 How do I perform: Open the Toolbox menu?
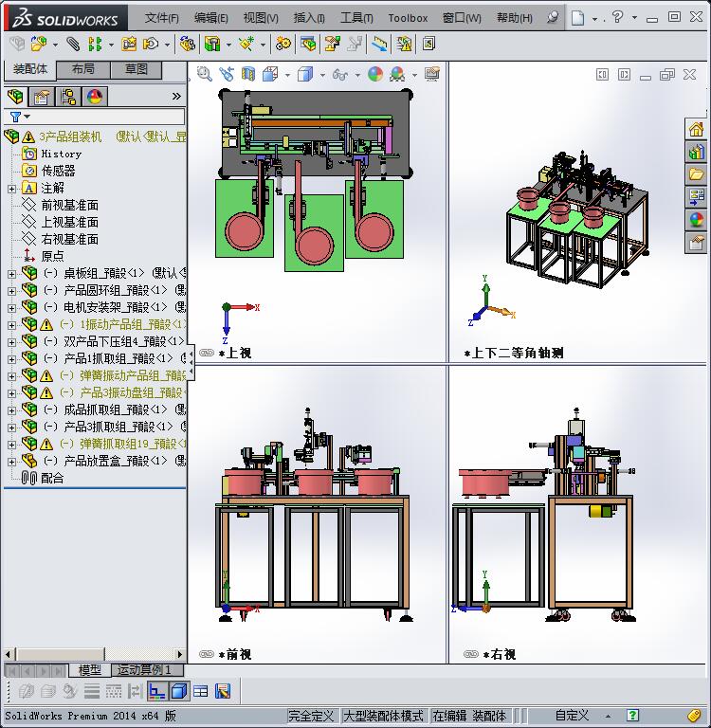coord(408,18)
